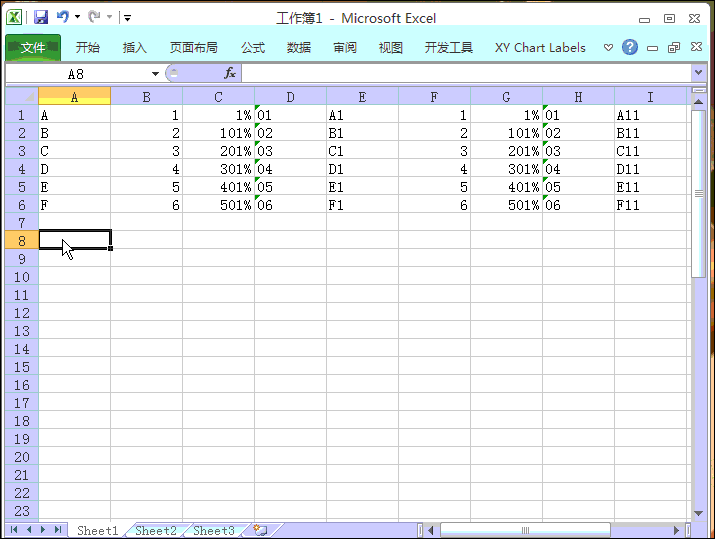Switch to Sheet1 tab

coord(98,530)
